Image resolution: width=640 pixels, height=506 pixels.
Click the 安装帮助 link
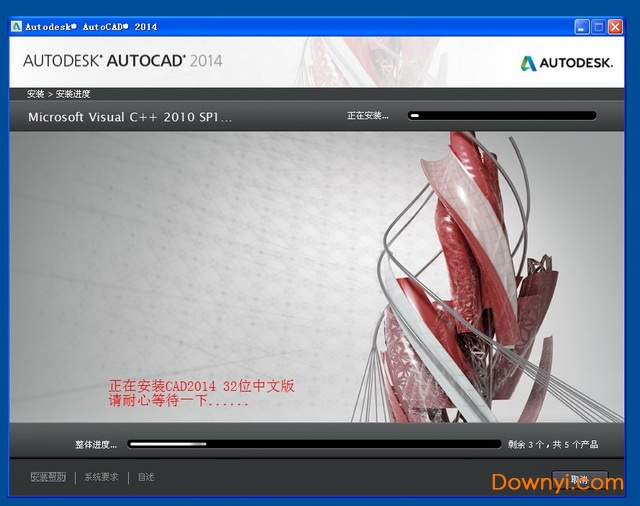click(48, 477)
